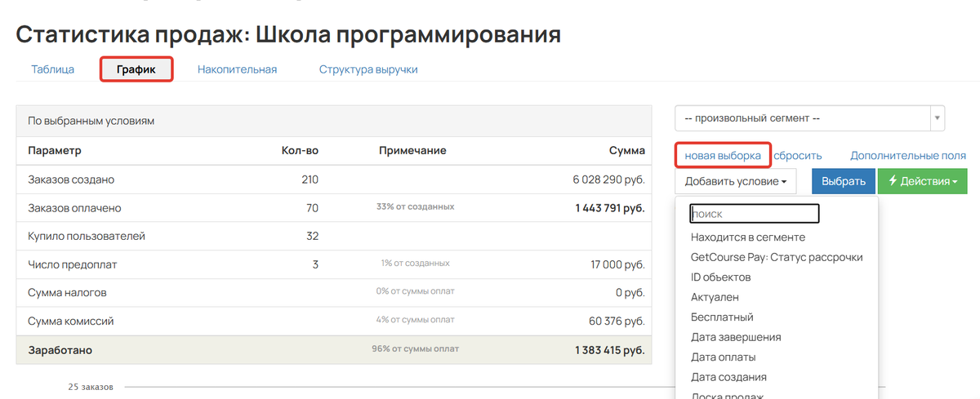Click the sum 17 000 руб.
The image size is (980, 399).
[x=616, y=264]
